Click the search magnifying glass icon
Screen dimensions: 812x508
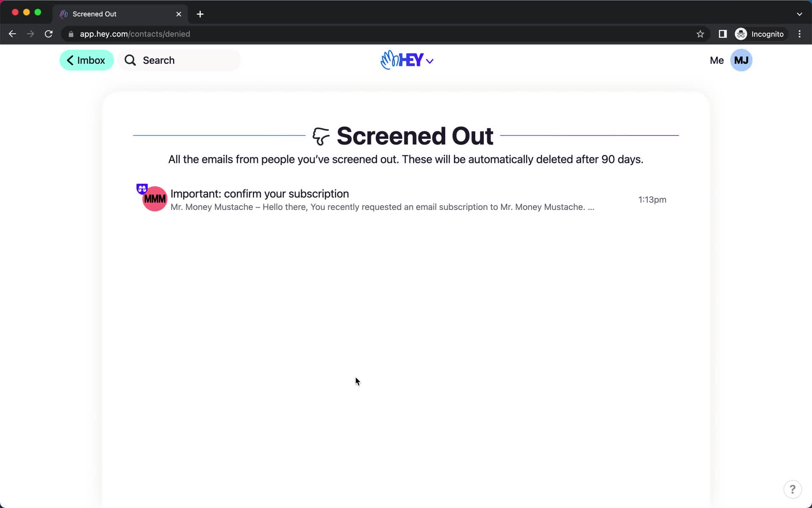click(x=130, y=60)
